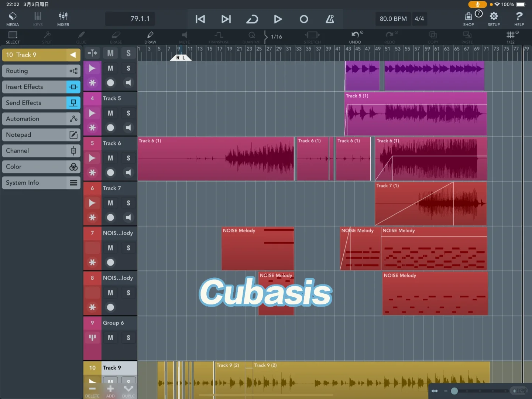This screenshot has height=399, width=532.
Task: Select the rightmost NOISE Melody clip on track 8
Action: point(435,294)
